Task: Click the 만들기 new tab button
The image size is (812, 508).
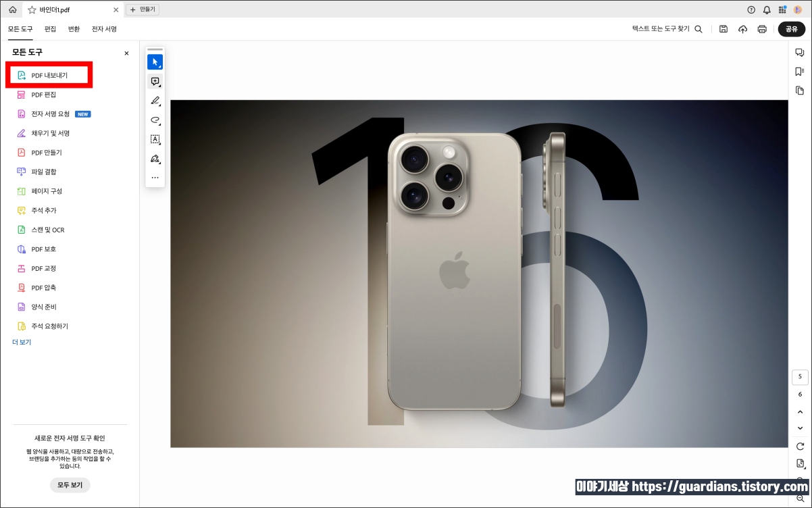Action: pyautogui.click(x=143, y=9)
